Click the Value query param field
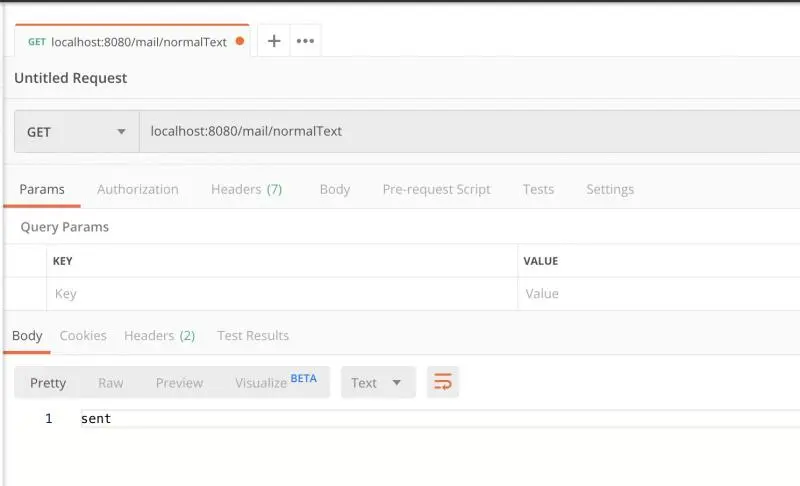 (x=659, y=294)
